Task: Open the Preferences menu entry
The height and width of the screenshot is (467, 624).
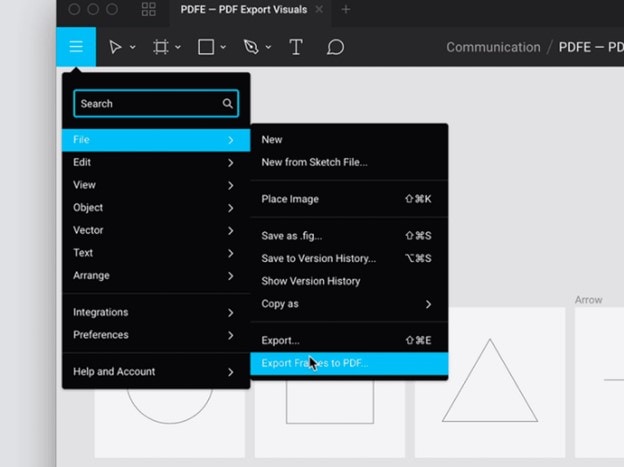Action: (x=156, y=335)
